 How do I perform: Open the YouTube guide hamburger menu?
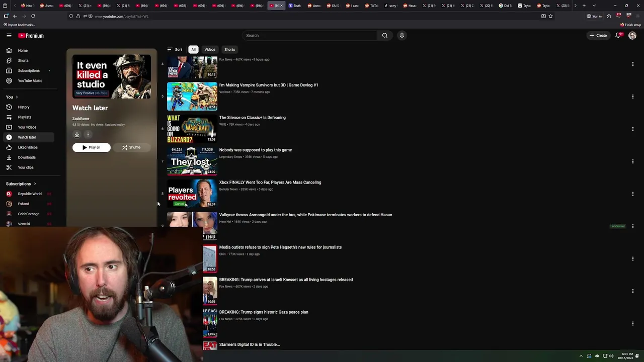[9, 36]
